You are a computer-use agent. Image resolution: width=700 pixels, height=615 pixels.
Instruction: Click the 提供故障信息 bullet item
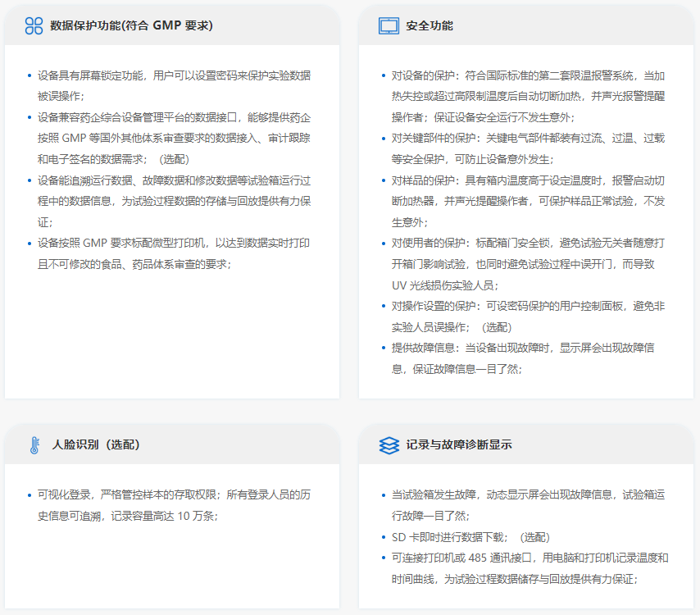click(528, 358)
